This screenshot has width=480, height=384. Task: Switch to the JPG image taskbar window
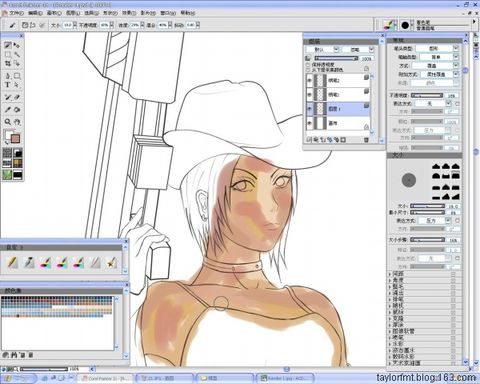[x=165, y=378]
